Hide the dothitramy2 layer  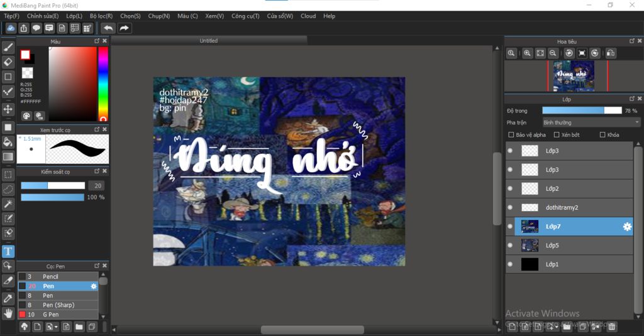point(510,208)
